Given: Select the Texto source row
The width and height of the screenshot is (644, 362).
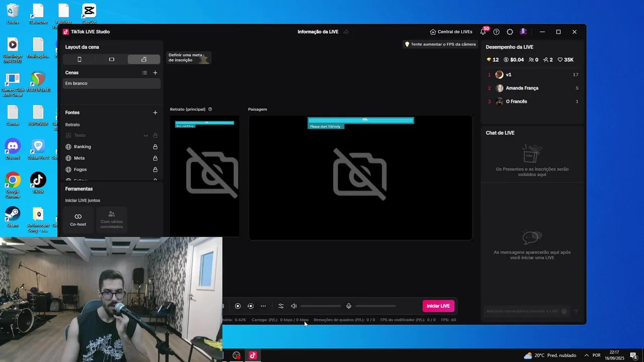Looking at the screenshot, I should [111, 135].
